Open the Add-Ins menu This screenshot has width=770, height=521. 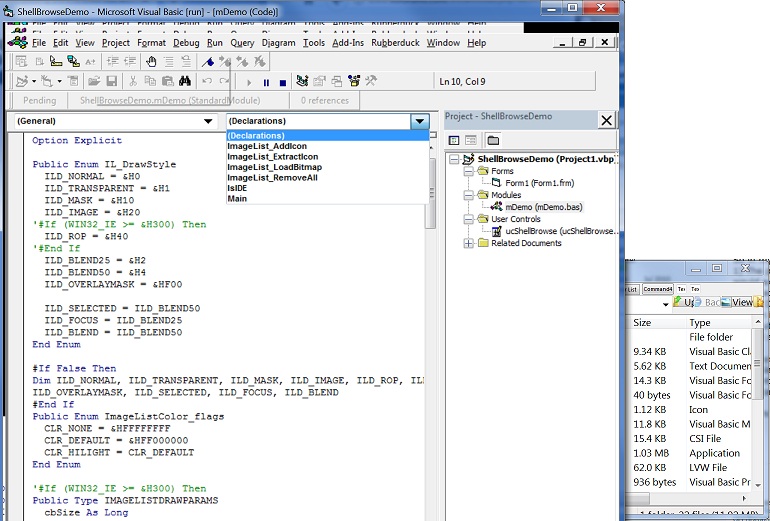pyautogui.click(x=348, y=43)
